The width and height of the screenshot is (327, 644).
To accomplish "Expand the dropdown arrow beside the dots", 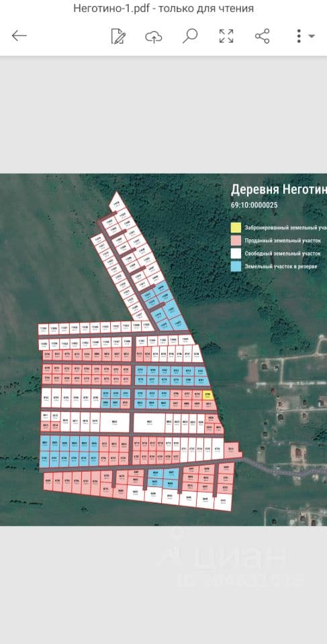I will pyautogui.click(x=312, y=36).
